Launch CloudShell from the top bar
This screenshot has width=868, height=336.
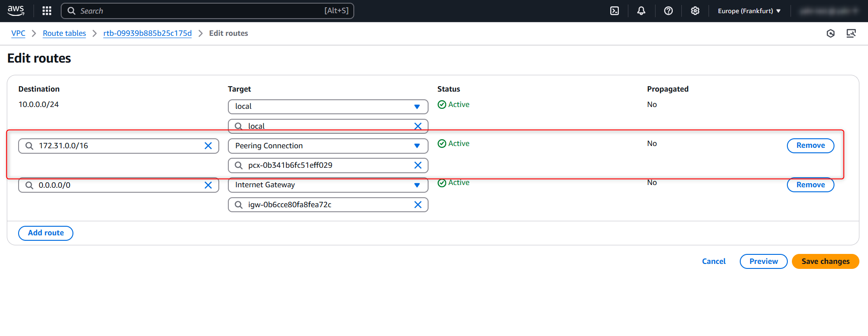tap(614, 11)
